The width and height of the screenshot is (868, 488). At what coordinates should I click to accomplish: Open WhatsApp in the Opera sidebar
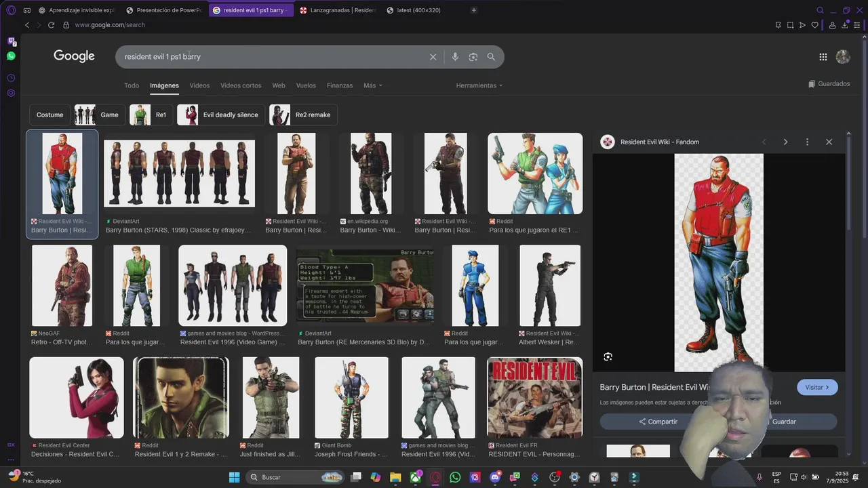(x=11, y=56)
